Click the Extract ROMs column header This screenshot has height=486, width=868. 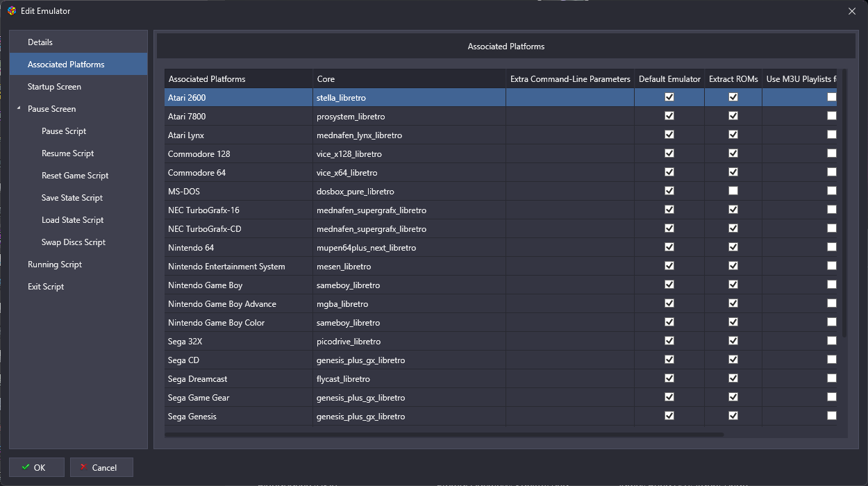point(733,79)
